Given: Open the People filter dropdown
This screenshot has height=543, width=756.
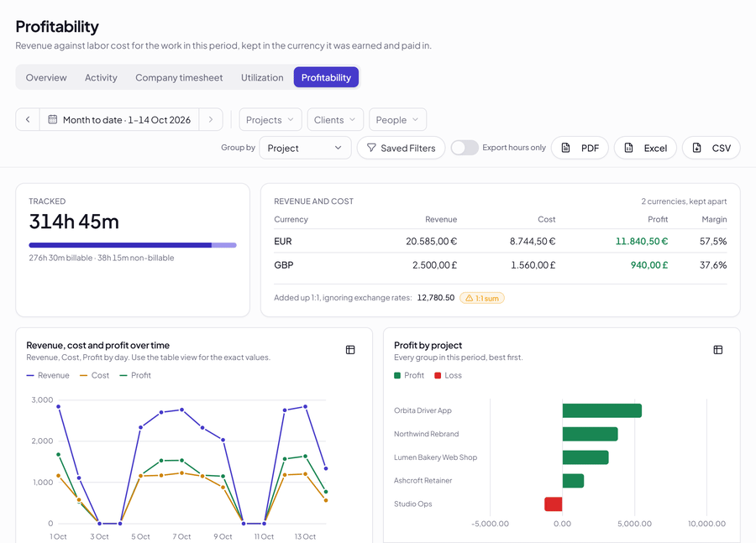Looking at the screenshot, I should [397, 119].
